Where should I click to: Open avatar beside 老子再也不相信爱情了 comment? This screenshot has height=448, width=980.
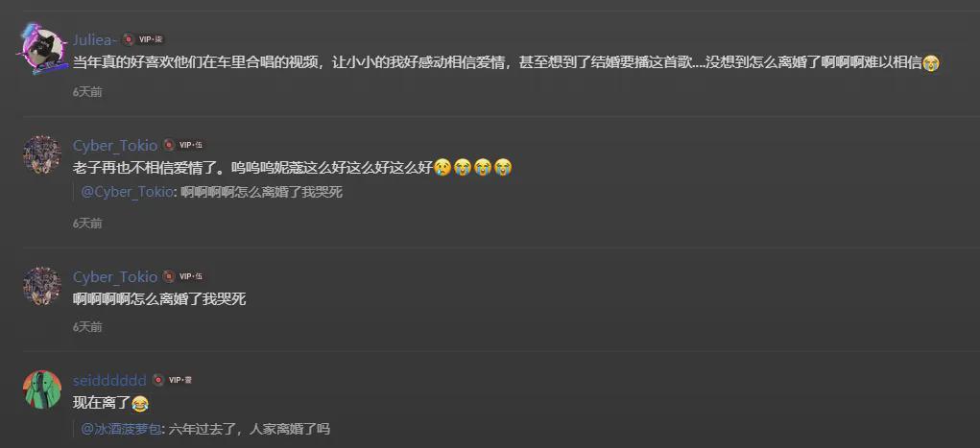coord(42,154)
